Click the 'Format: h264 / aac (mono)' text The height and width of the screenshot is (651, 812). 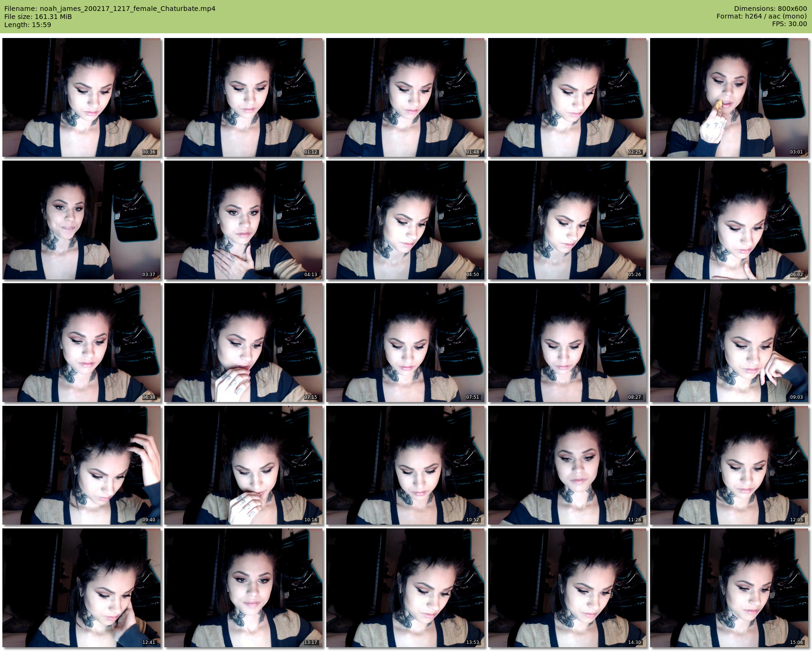762,16
